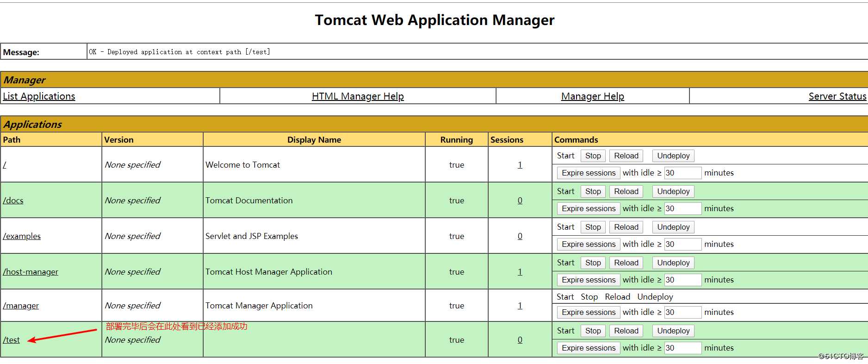Open HTML Manager Help link
Viewport: 868px width, 364px height.
(x=358, y=96)
